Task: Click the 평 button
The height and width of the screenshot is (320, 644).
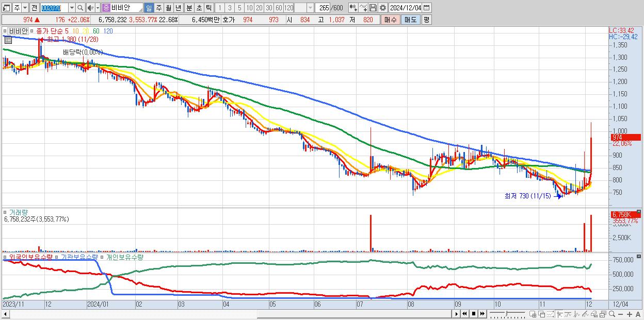Action: pos(426,20)
